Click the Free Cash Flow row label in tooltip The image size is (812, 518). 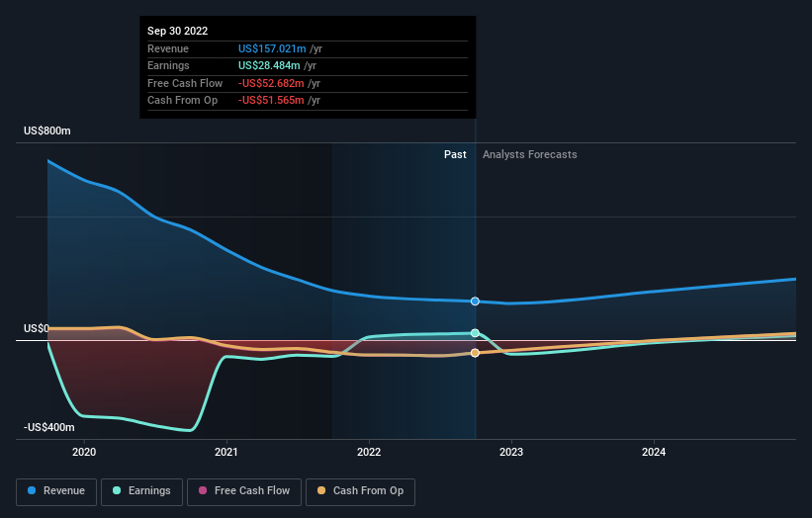click(185, 83)
